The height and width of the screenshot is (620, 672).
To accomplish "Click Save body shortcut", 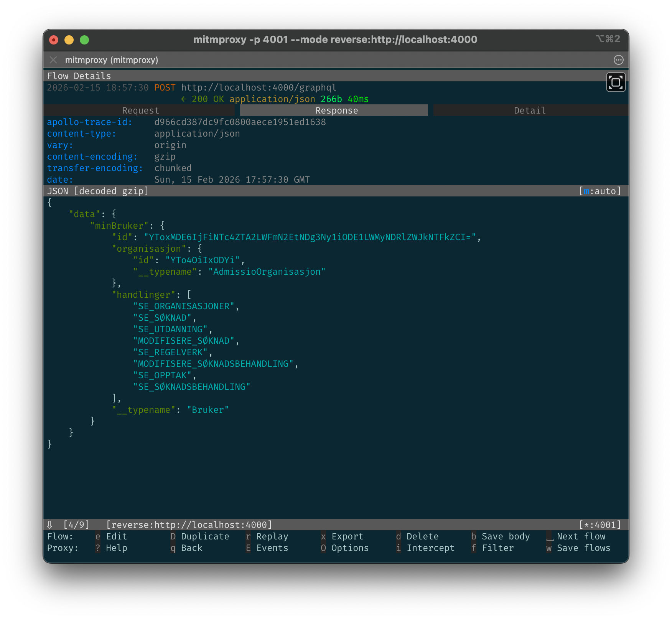I will [x=505, y=536].
